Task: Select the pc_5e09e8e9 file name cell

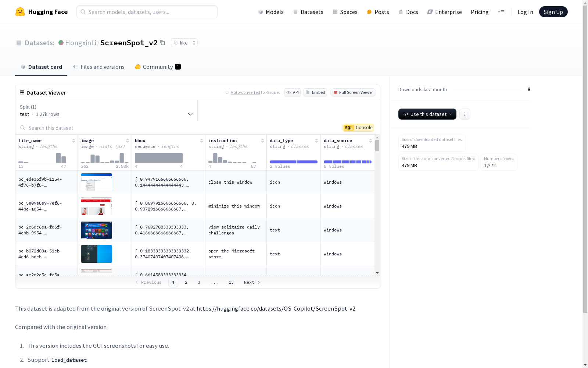Action: (x=47, y=206)
